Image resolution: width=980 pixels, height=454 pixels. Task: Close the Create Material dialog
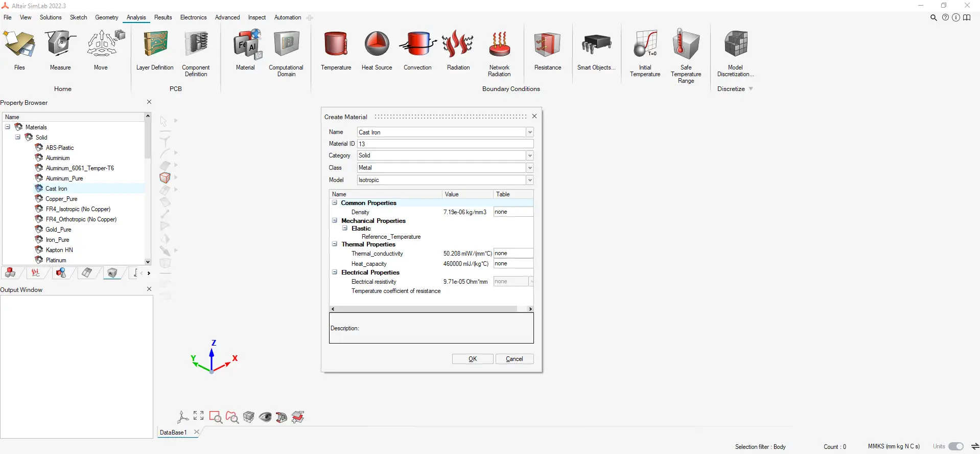pos(534,116)
